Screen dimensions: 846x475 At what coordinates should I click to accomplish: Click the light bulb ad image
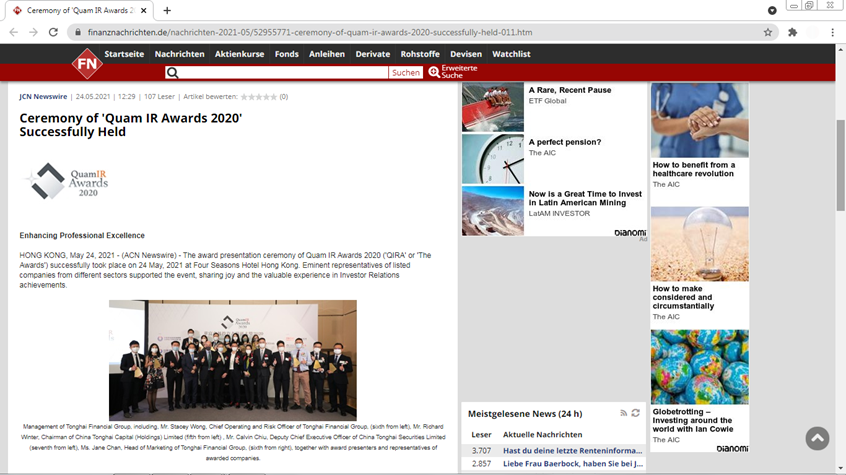(700, 243)
